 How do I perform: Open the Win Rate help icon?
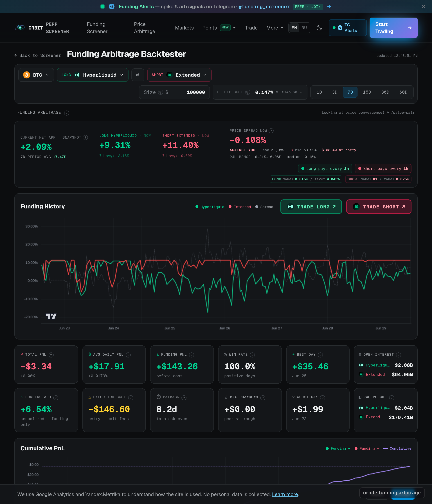[x=253, y=355]
